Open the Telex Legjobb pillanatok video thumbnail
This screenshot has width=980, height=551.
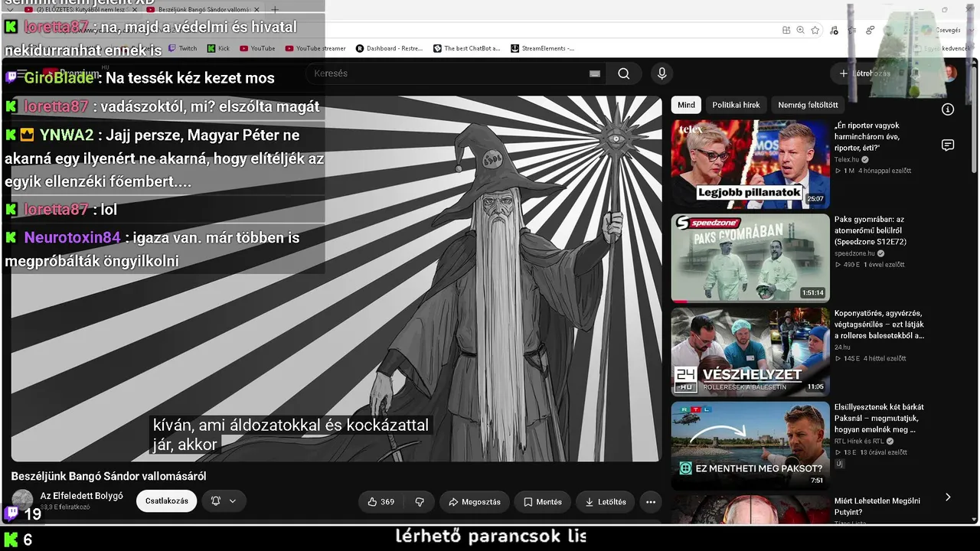coord(750,164)
